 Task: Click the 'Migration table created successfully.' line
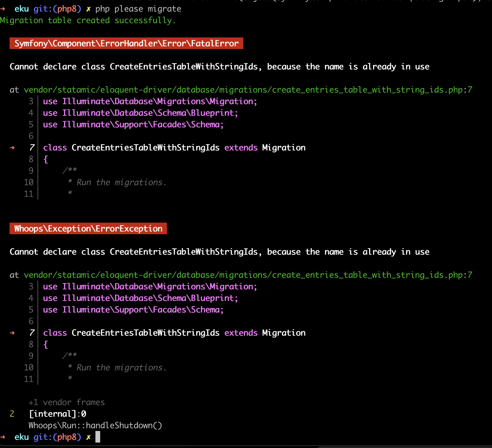(x=88, y=20)
